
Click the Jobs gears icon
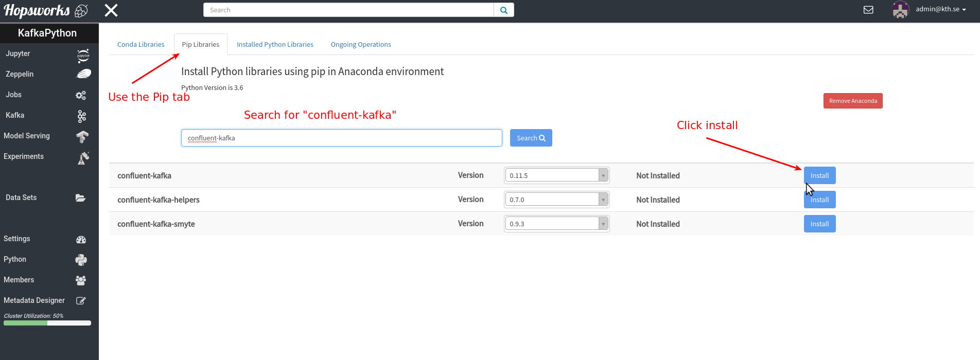(x=81, y=95)
